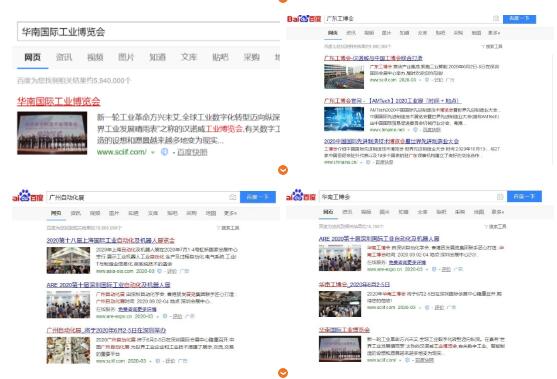Open camera image search in the 广东工博会 search box
Image resolution: width=557 pixels, height=379 pixels.
pyautogui.click(x=496, y=18)
